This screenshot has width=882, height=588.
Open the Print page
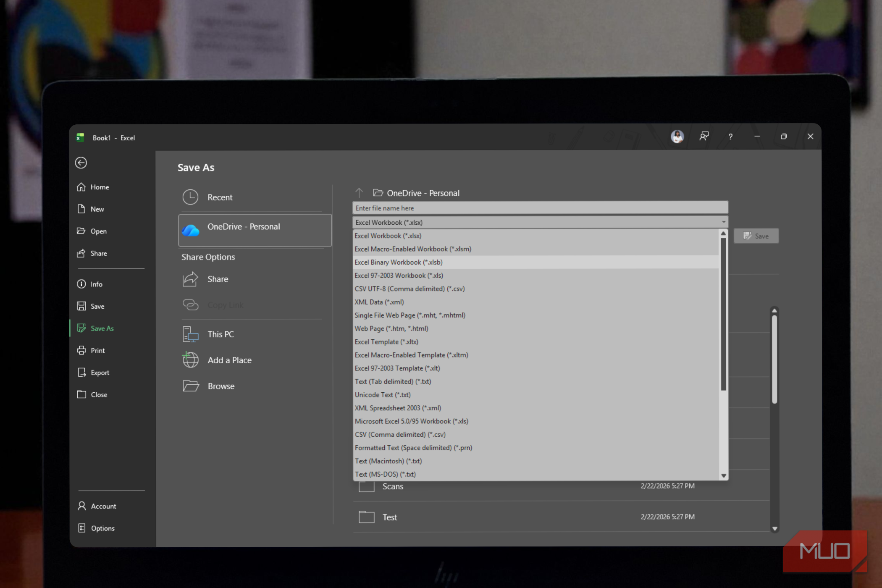[97, 350]
